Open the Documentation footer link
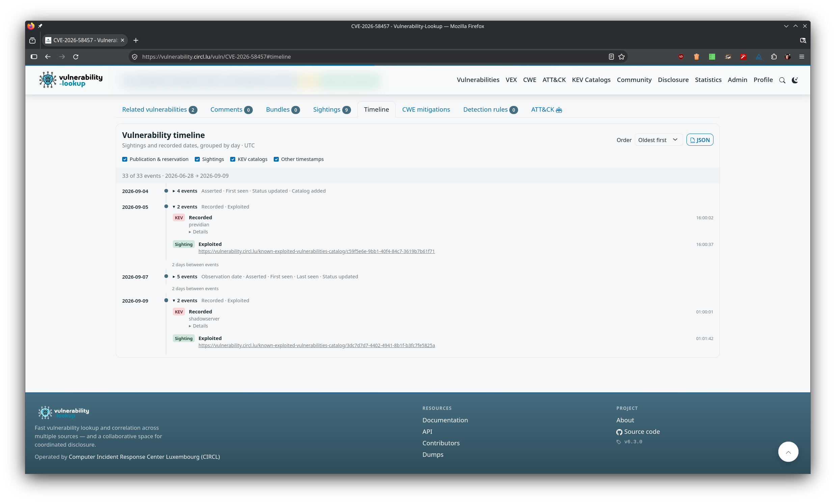Viewport: 836px width, 504px height. coord(445,420)
